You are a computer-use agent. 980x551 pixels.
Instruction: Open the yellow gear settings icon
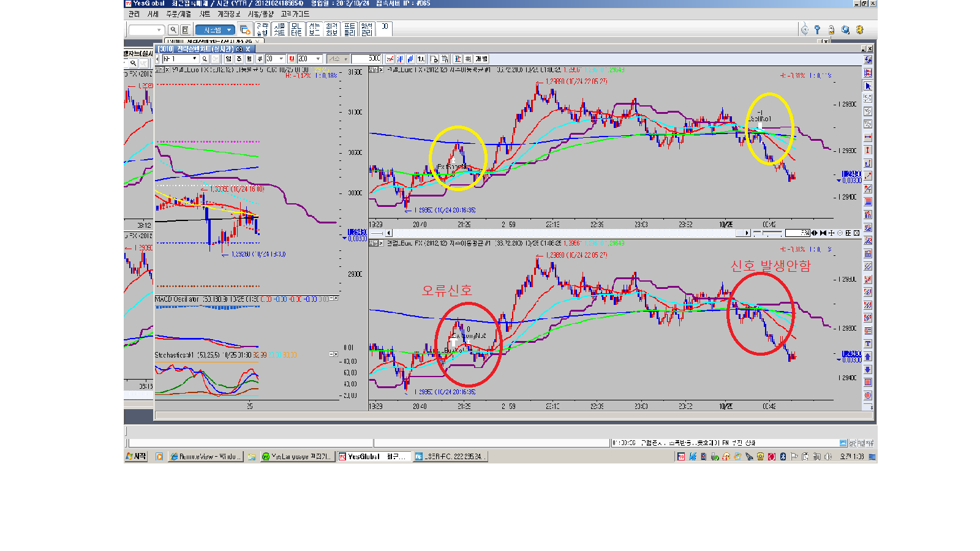click(859, 29)
